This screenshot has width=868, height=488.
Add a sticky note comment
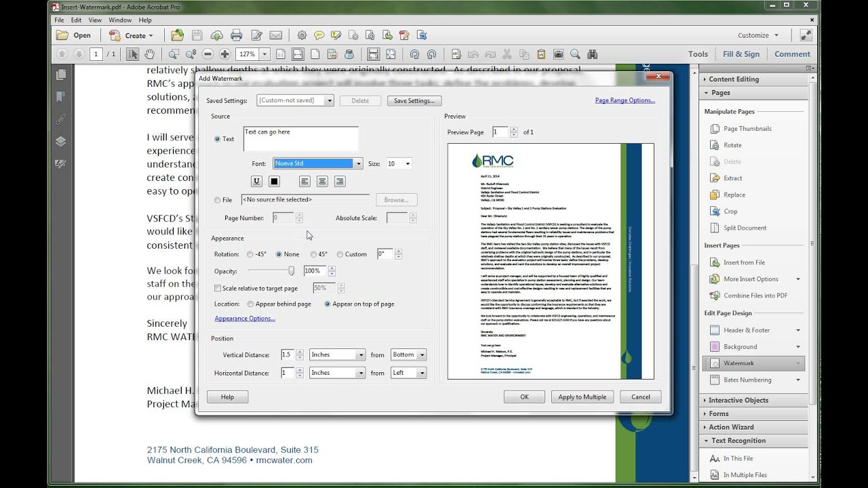[x=319, y=35]
